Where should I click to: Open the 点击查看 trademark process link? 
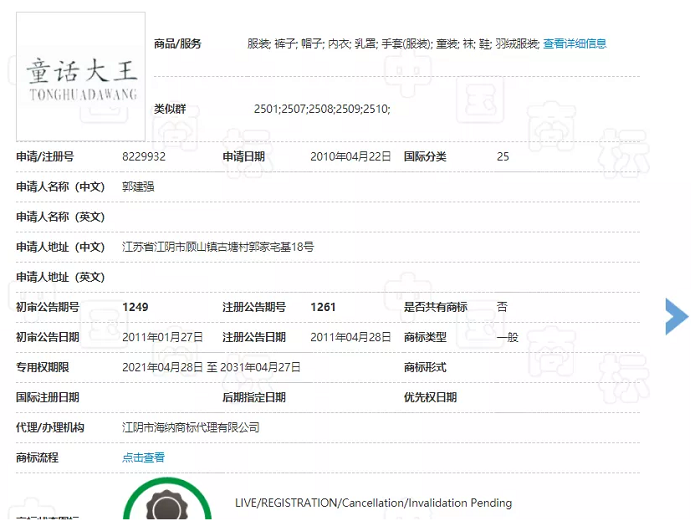click(x=143, y=457)
